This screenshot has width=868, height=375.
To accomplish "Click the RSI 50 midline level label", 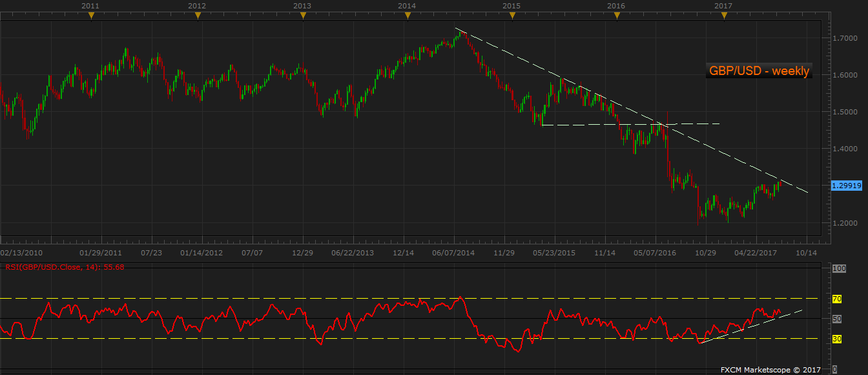I will click(836, 319).
